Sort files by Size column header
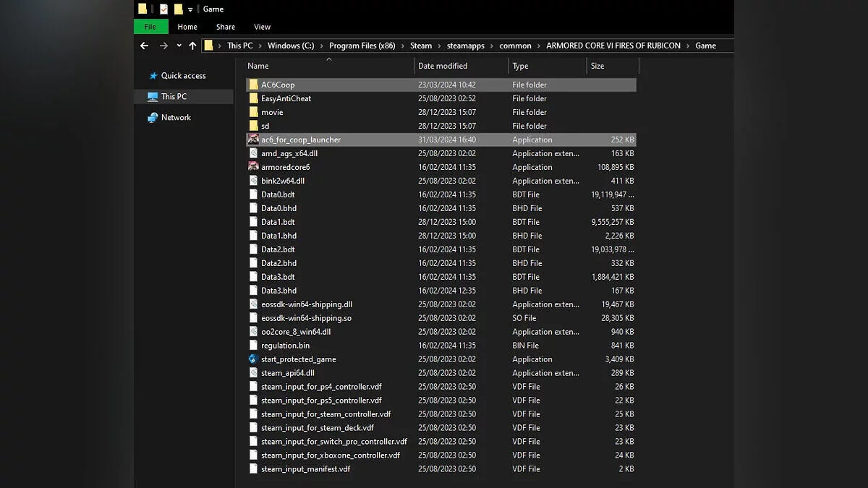868x488 pixels. click(x=597, y=66)
